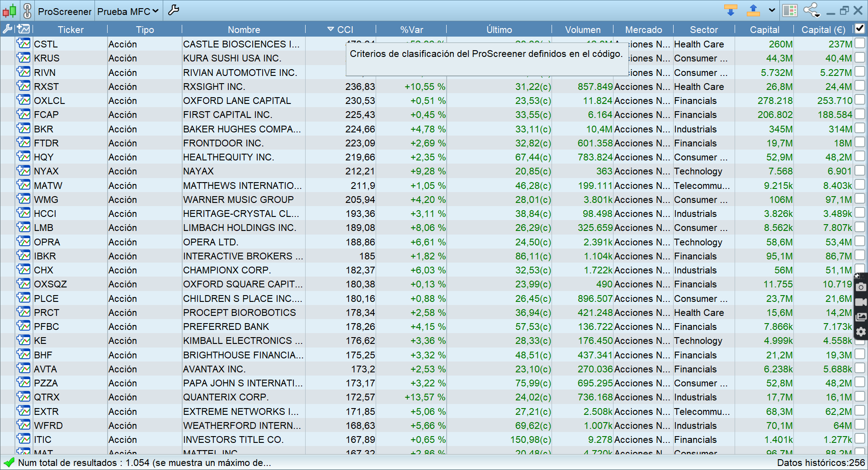
Task: Click the camera screenshot icon on the side bar
Action: pyautogui.click(x=861, y=287)
